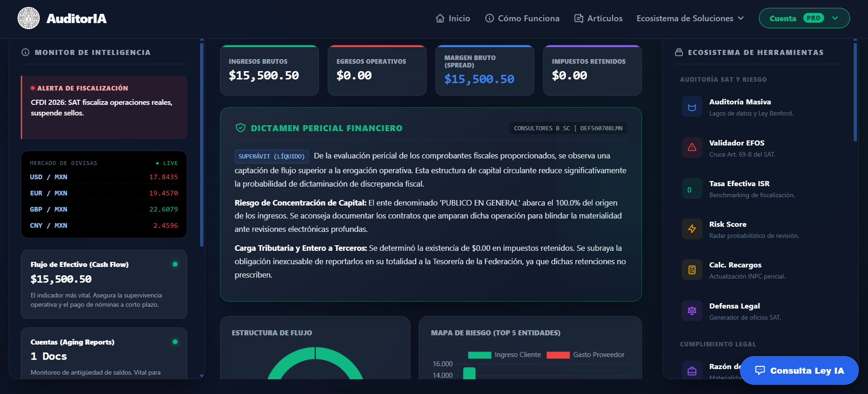Click the green status dot on Cuentas Aging Reports
868x394 pixels.
click(x=175, y=342)
